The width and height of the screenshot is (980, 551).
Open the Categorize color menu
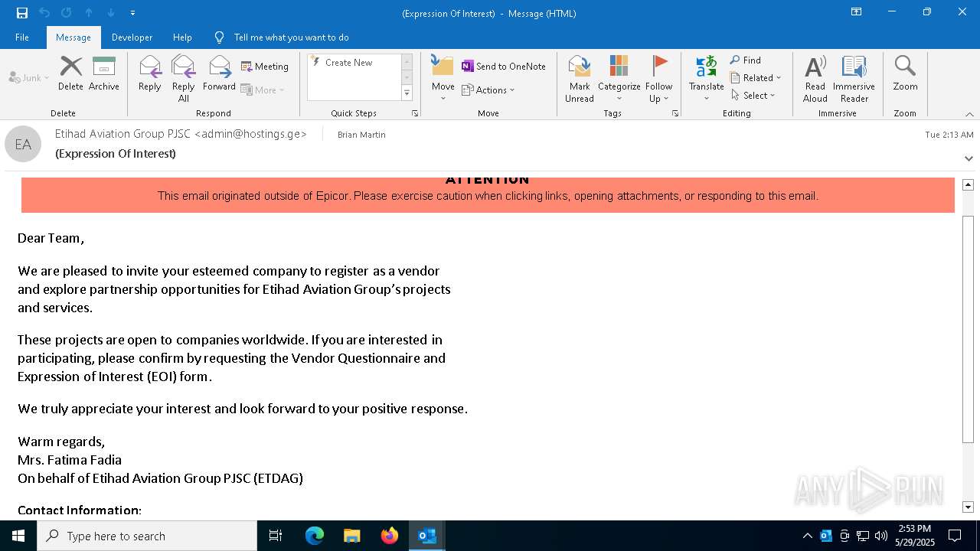[x=619, y=79]
